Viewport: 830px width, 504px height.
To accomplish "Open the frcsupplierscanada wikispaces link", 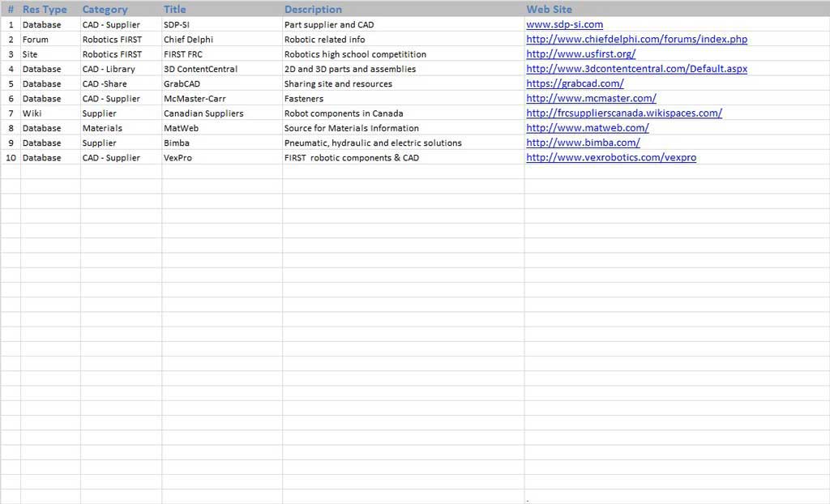I will [x=623, y=113].
